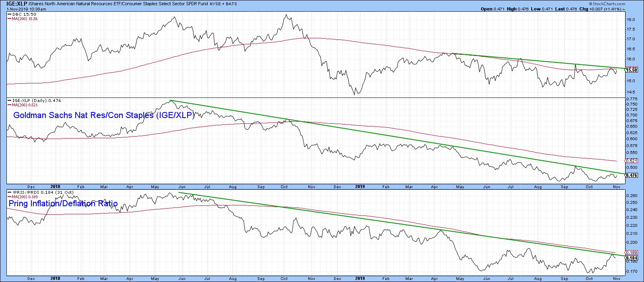Viewport: 644px width, 282px height.
Task: Click the IGE:XLP (Daily) 0.476 legend entry
Action: [x=33, y=100]
